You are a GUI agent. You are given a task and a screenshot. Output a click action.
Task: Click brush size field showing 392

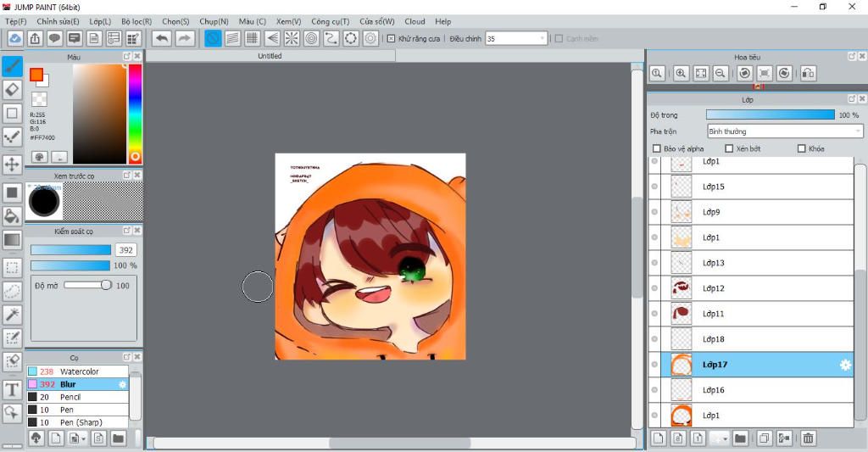[x=126, y=250]
